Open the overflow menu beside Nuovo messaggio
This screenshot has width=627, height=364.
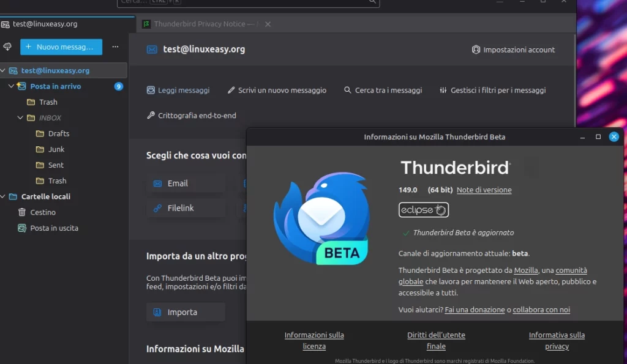(115, 47)
